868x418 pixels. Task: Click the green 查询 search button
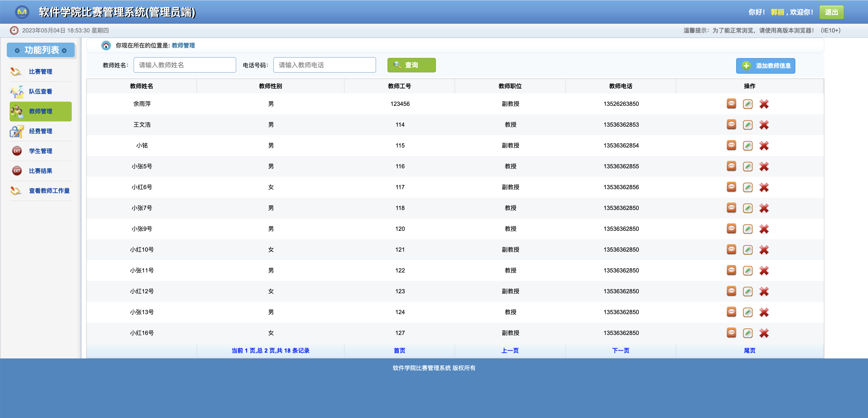click(411, 65)
